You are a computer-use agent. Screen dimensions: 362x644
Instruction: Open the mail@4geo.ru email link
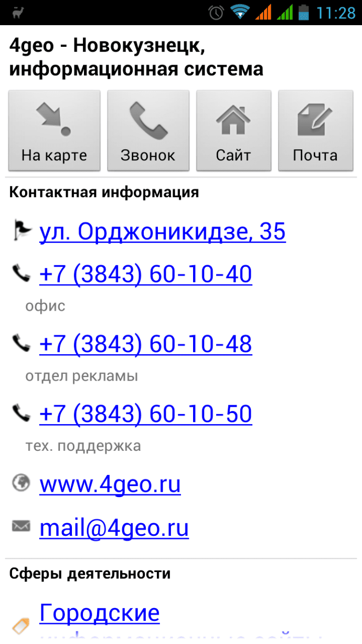(x=114, y=528)
